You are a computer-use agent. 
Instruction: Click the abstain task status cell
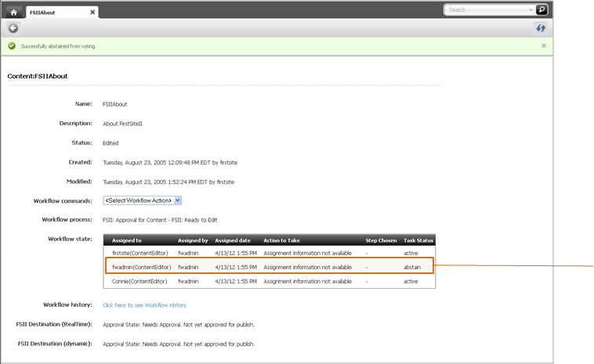pos(412,267)
